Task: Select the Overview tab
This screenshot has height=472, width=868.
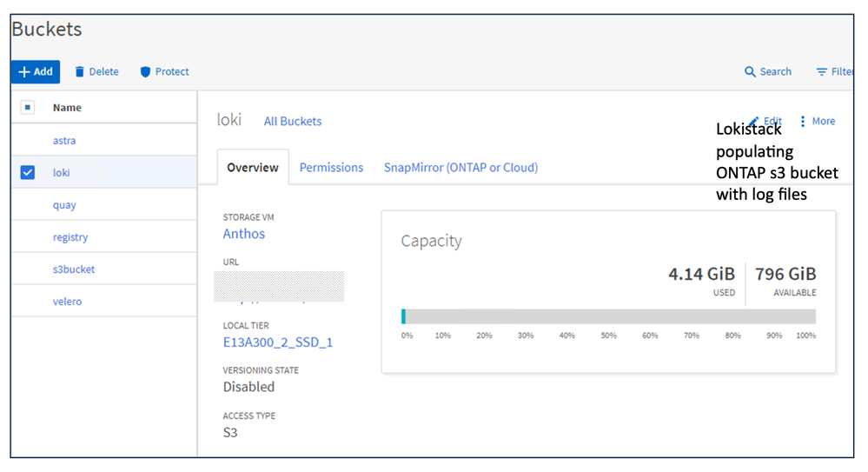Action: click(252, 168)
